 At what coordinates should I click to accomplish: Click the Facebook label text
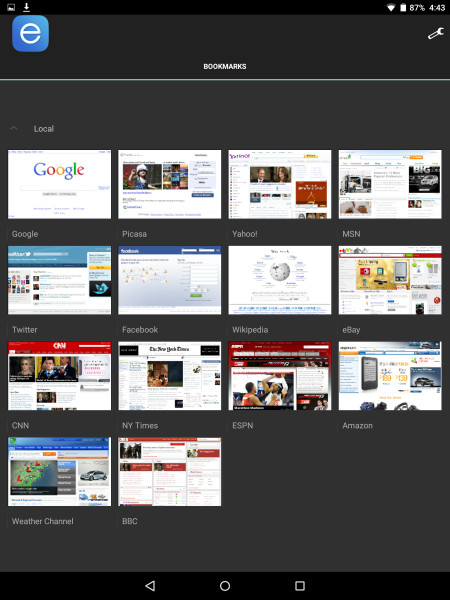coord(140,330)
